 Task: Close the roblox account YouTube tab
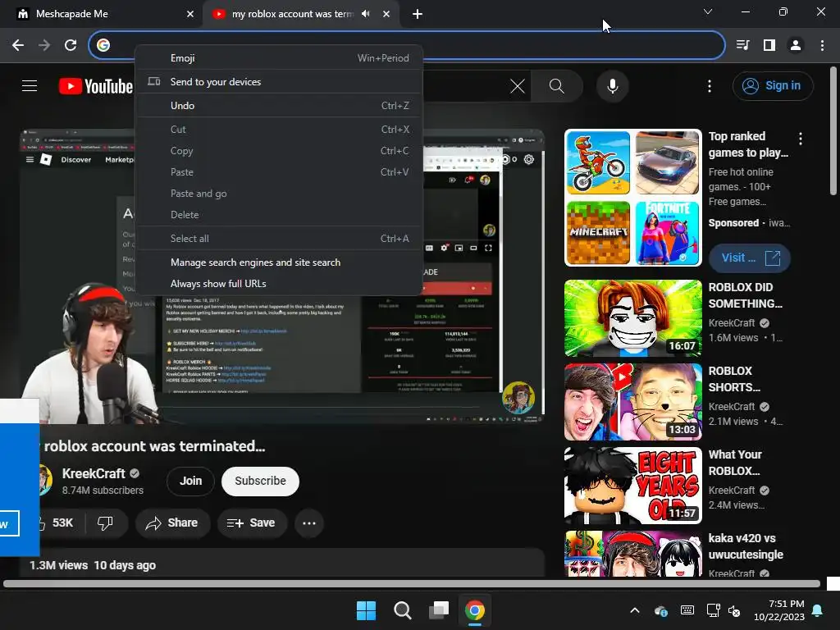[x=386, y=14]
